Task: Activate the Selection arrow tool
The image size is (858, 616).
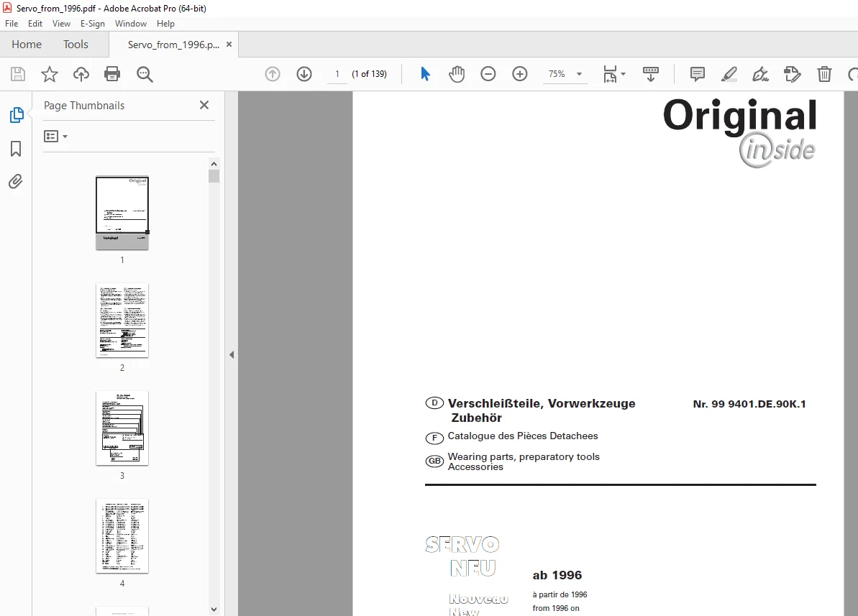Action: coord(425,74)
